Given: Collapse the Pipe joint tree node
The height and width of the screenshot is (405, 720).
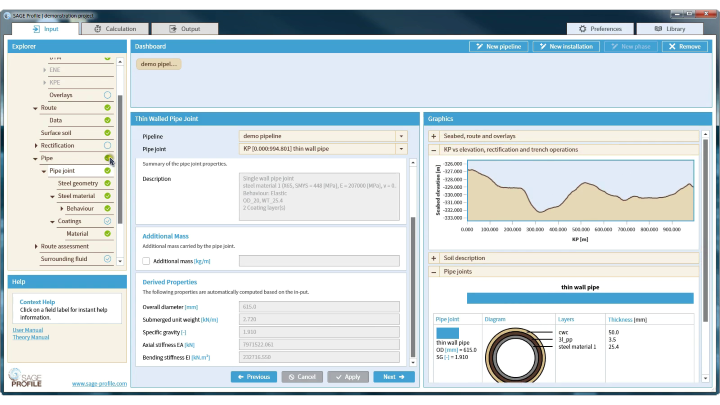Looking at the screenshot, I should (44, 171).
